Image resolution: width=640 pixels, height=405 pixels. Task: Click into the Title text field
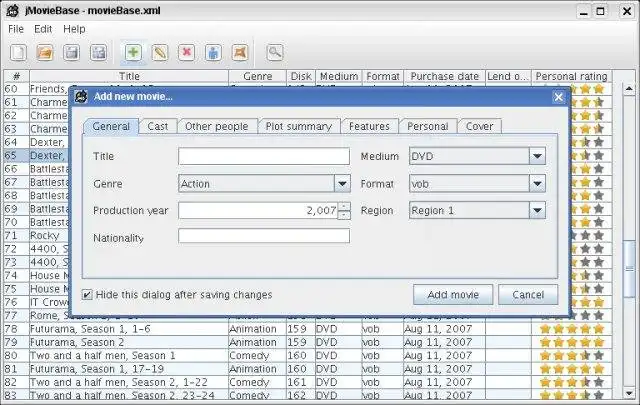click(264, 156)
